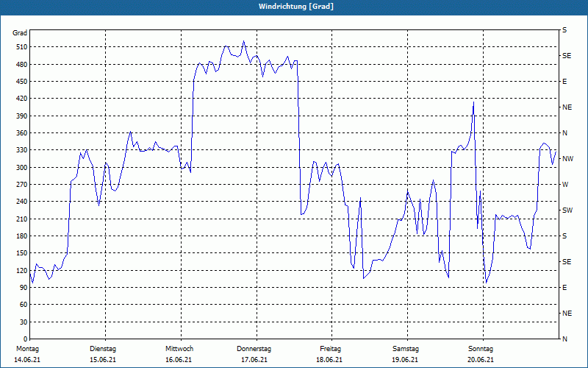Click the SE compass label level with 480
The height and width of the screenshot is (368, 588).
(x=567, y=56)
